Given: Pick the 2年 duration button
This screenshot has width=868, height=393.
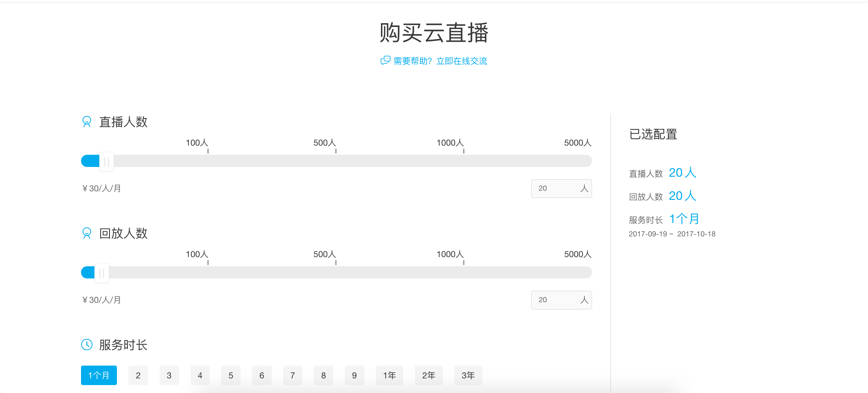Looking at the screenshot, I should 428,375.
